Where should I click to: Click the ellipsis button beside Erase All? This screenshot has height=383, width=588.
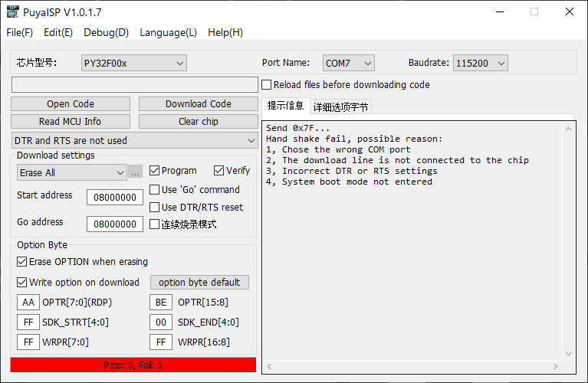135,173
